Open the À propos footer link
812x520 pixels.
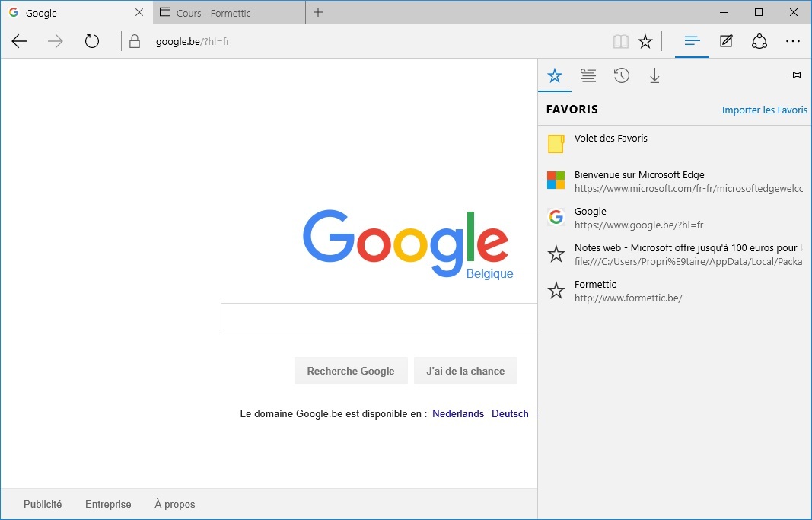(174, 504)
